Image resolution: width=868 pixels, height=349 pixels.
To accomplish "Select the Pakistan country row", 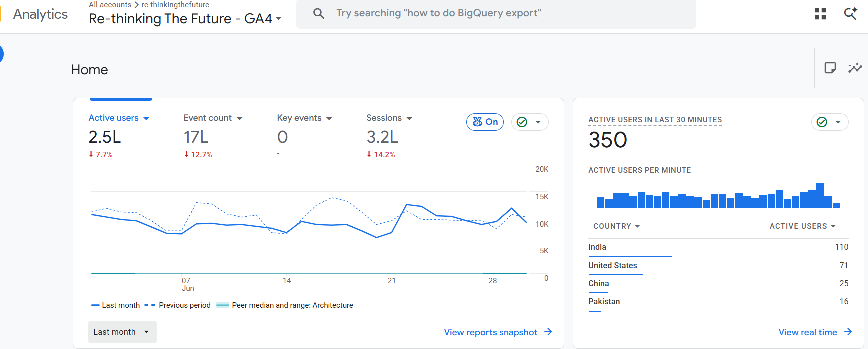I will click(718, 302).
